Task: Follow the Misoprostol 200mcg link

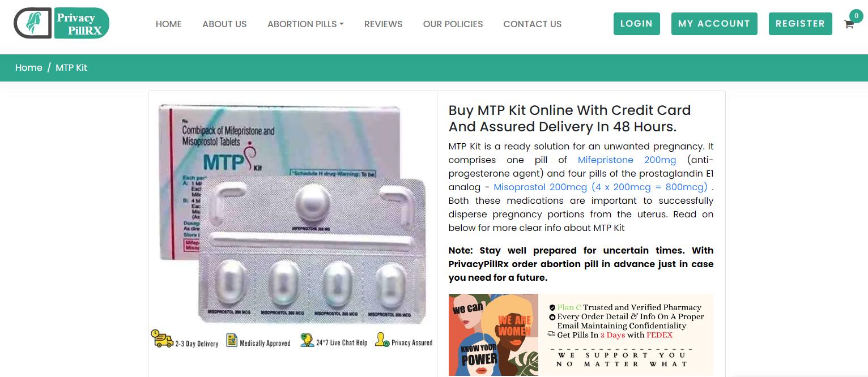Action: point(600,187)
